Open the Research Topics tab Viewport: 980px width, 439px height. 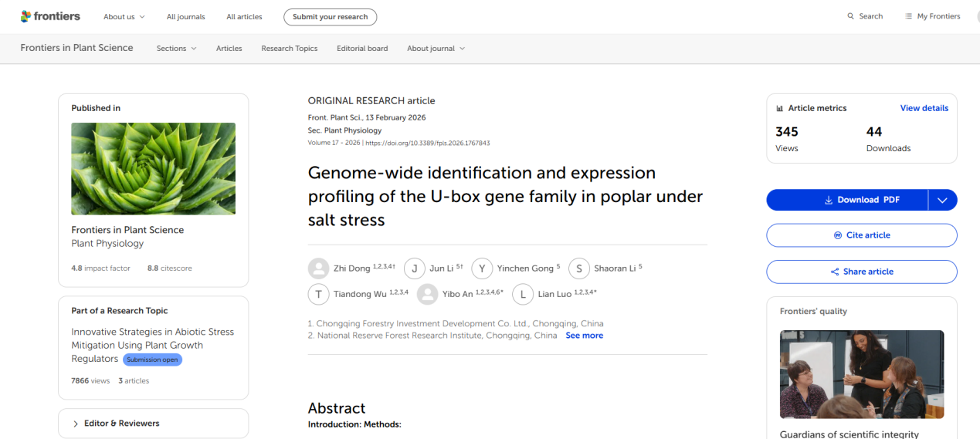[289, 49]
